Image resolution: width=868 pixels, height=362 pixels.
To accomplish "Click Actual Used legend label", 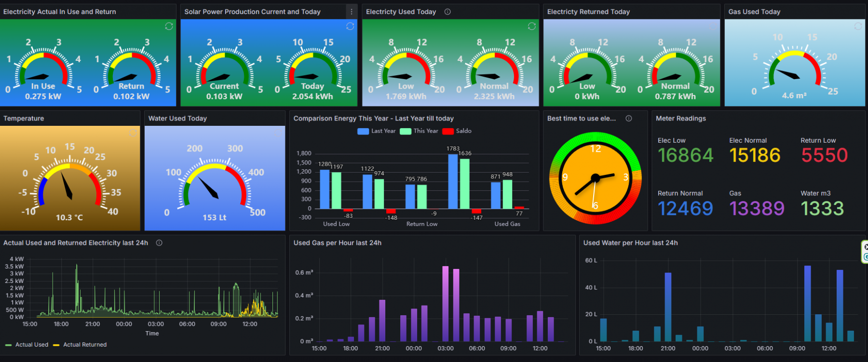I will [x=32, y=345].
